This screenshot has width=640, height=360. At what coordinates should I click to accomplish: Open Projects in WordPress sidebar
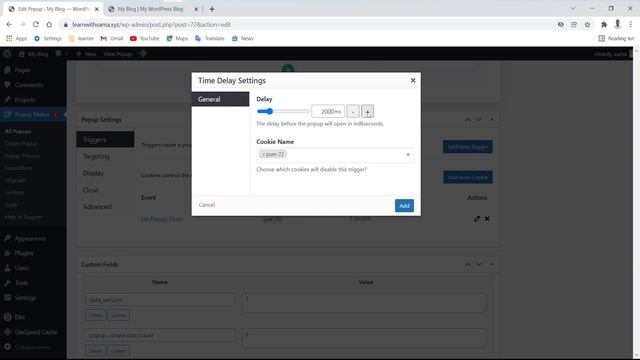pos(24,100)
